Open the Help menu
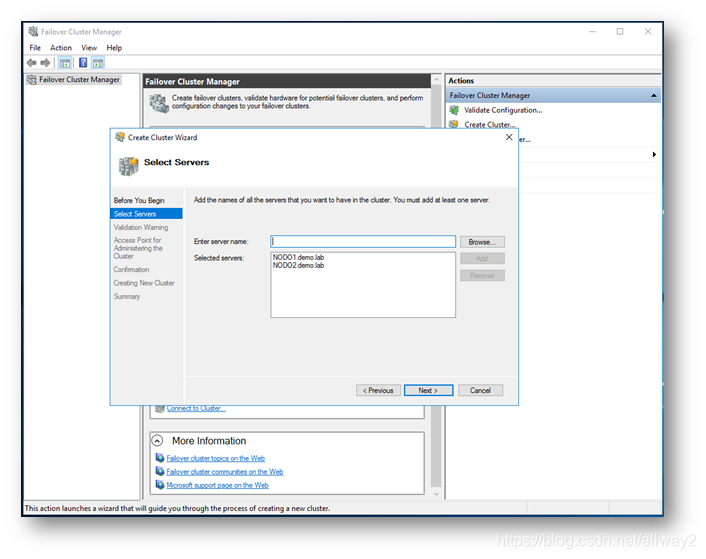 click(x=114, y=48)
